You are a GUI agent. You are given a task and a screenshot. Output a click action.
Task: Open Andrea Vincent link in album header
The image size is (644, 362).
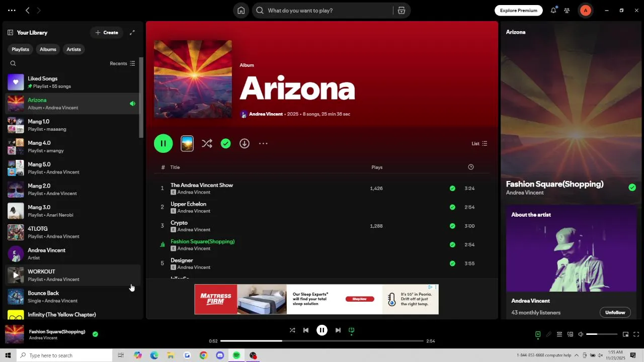tap(266, 114)
